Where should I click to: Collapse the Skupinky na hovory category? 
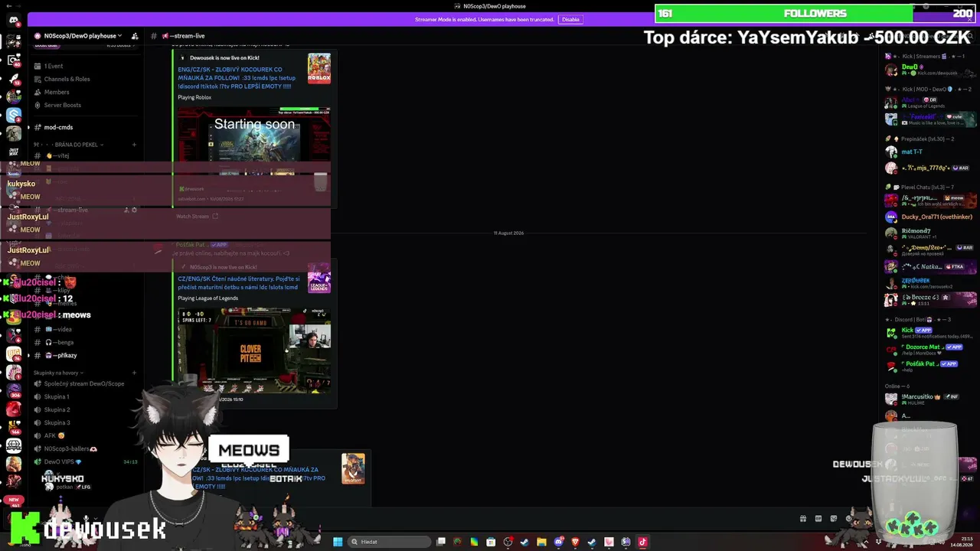pyautogui.click(x=57, y=373)
